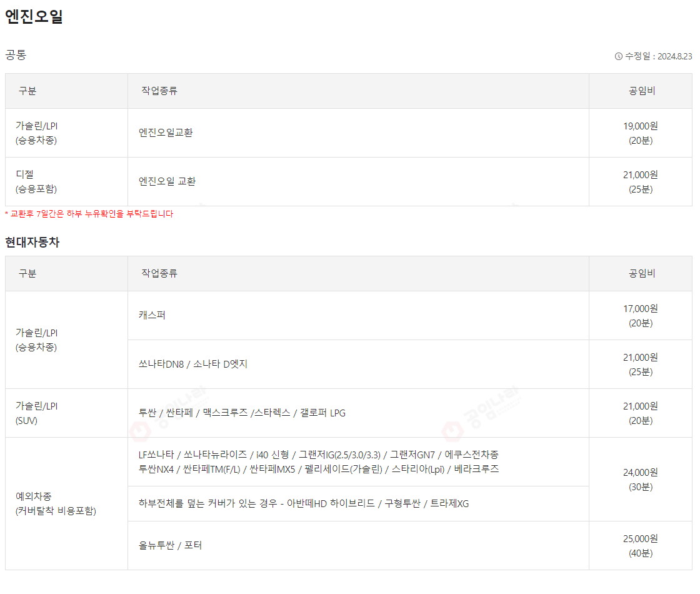Click the 21,000원 (25분) price in the 디젤 row
The width and height of the screenshot is (700, 594).
[x=641, y=182]
